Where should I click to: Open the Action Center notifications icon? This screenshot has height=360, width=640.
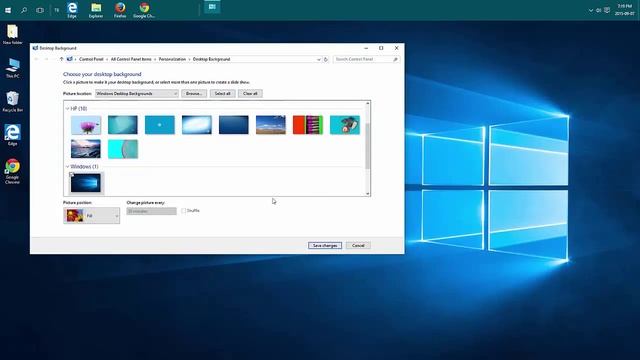click(x=607, y=10)
